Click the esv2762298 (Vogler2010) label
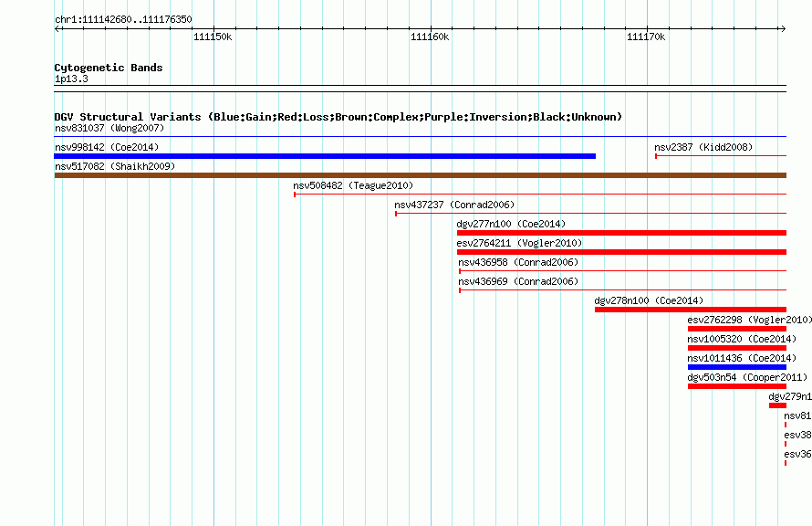Image resolution: width=812 pixels, height=526 pixels. (749, 320)
